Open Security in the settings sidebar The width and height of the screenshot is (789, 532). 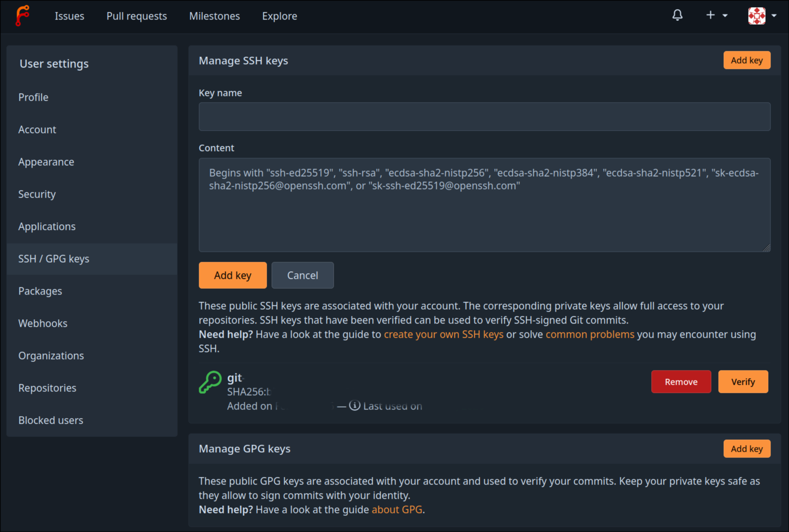tap(37, 194)
